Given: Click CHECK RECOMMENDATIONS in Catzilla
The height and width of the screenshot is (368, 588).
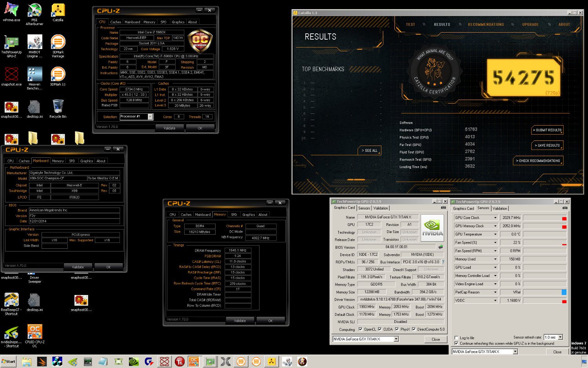Looking at the screenshot, I should coord(538,160).
